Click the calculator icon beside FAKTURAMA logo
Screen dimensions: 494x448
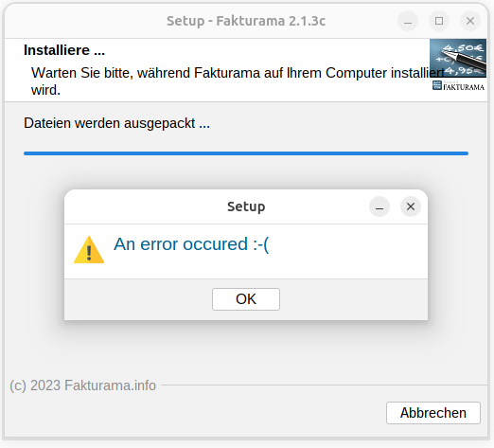[437, 85]
